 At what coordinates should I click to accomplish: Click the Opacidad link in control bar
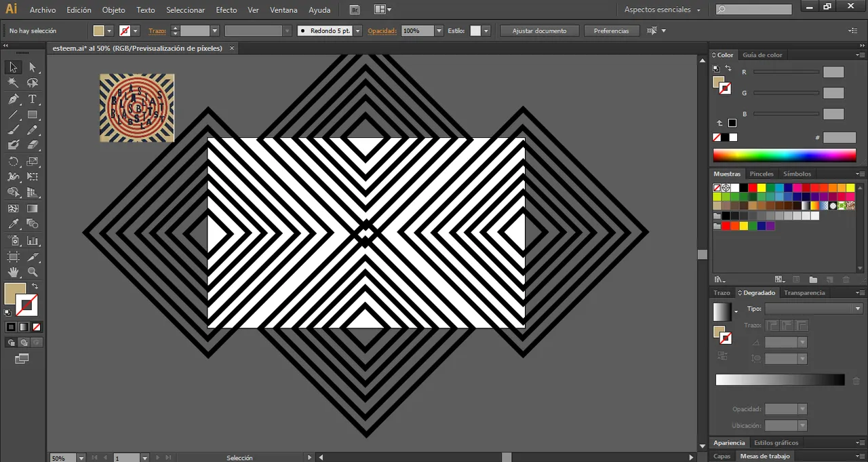[x=382, y=31]
